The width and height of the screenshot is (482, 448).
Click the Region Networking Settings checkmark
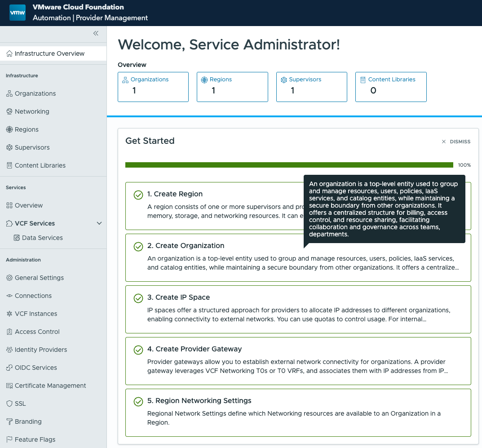(x=138, y=402)
